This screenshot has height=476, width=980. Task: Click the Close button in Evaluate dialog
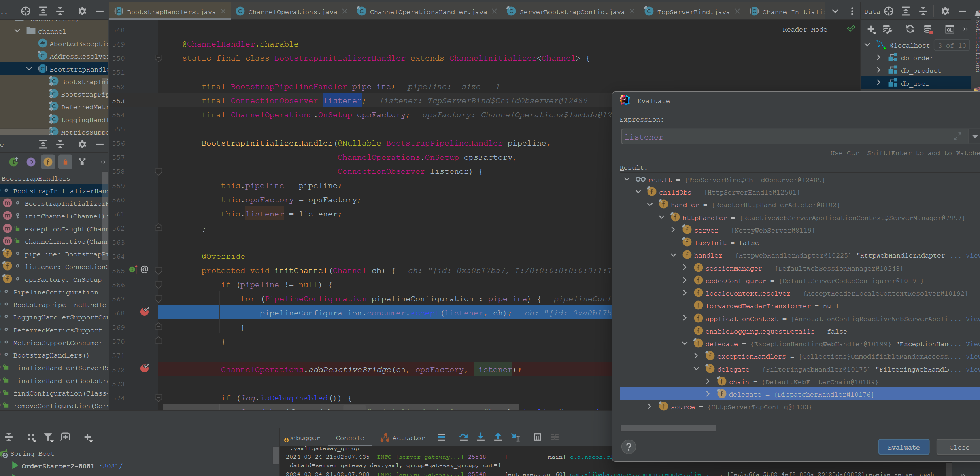coord(959,447)
